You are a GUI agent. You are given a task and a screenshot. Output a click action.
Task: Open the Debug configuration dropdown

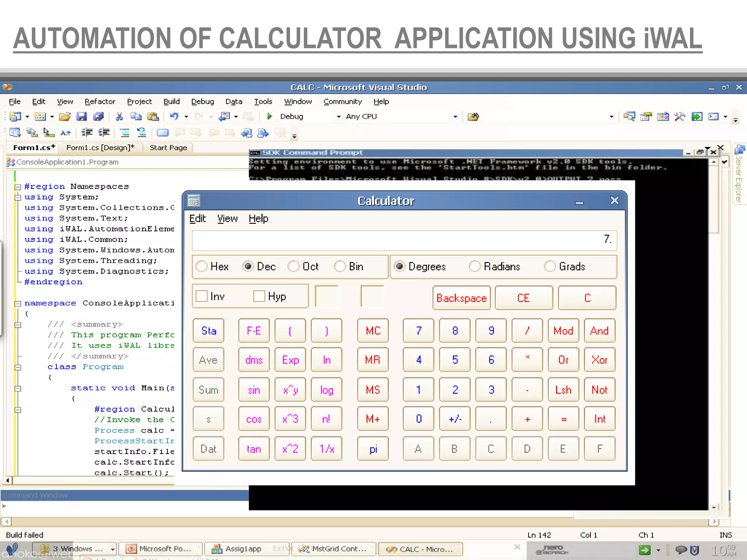point(338,117)
